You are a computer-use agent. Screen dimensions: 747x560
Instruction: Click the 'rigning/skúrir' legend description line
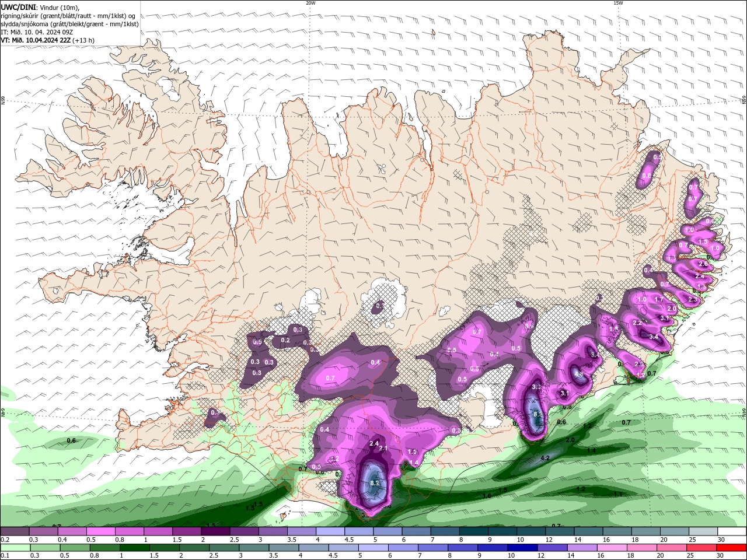tap(68, 16)
